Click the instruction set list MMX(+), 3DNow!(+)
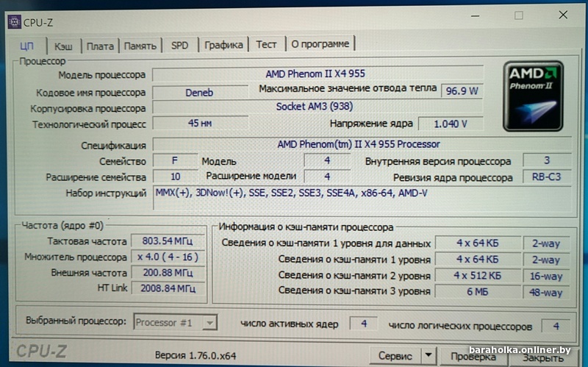The height and width of the screenshot is (367, 588). point(362,197)
